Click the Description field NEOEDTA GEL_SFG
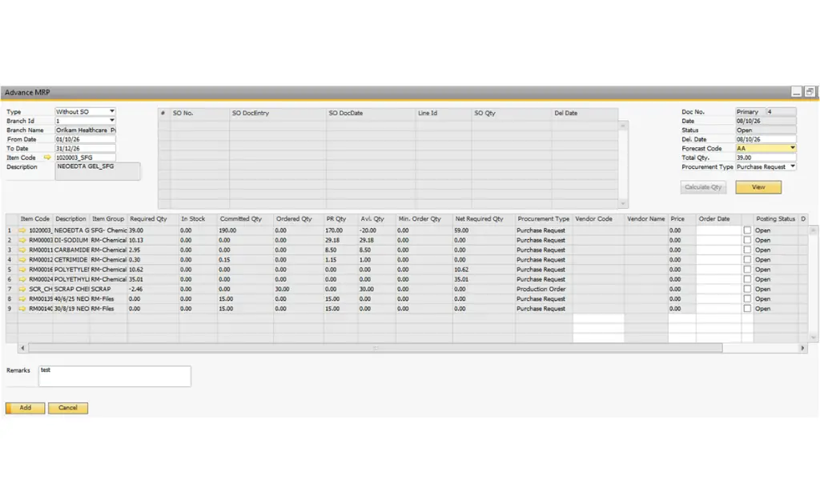The height and width of the screenshot is (504, 820). pos(97,171)
